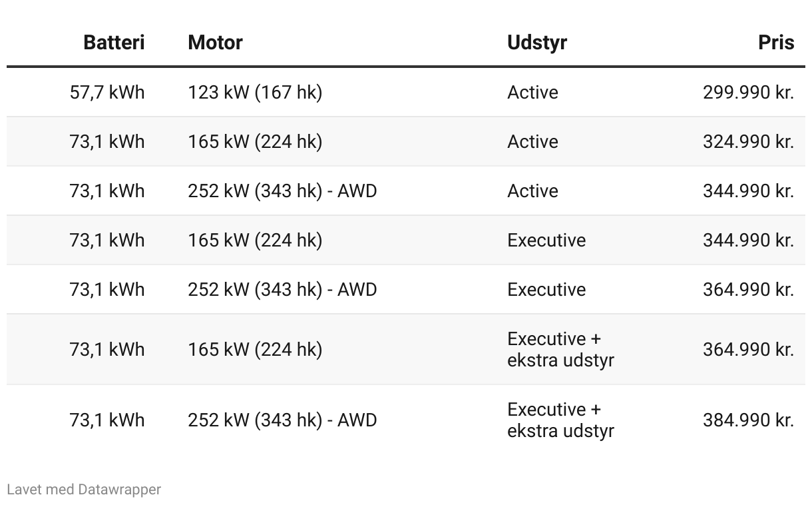Click the Pris column header
This screenshot has height=505, width=812.
tap(776, 42)
